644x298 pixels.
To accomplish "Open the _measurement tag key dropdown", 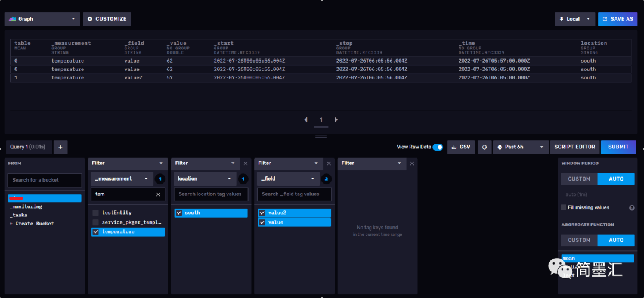I will pyautogui.click(x=122, y=179).
